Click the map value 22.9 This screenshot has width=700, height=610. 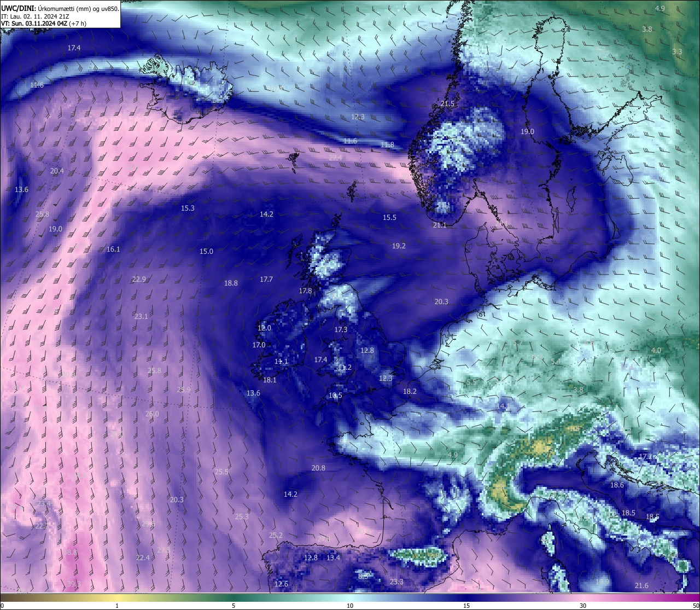coord(139,279)
